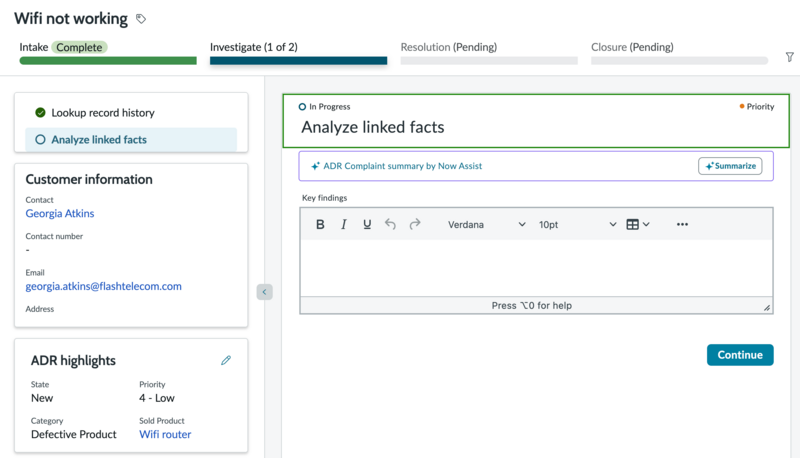800x458 pixels.
Task: Click the Investigate blue progress bar
Action: [298, 61]
